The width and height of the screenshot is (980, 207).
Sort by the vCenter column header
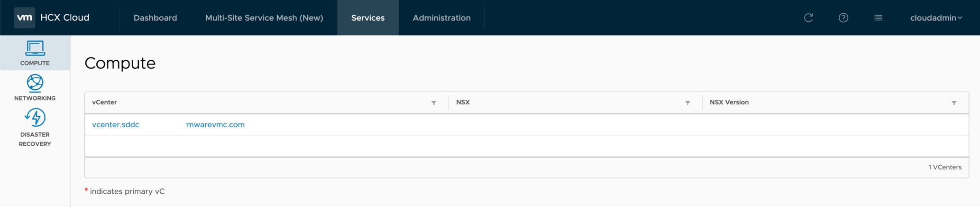pyautogui.click(x=104, y=102)
